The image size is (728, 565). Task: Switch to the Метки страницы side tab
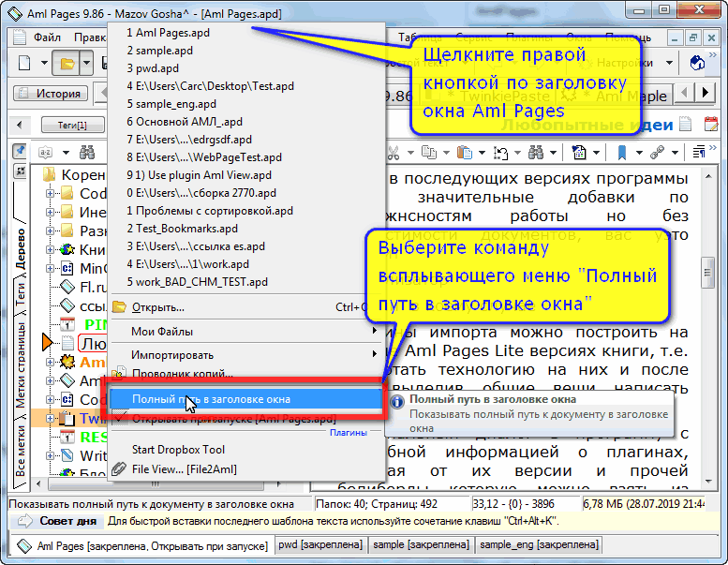pyautogui.click(x=20, y=364)
